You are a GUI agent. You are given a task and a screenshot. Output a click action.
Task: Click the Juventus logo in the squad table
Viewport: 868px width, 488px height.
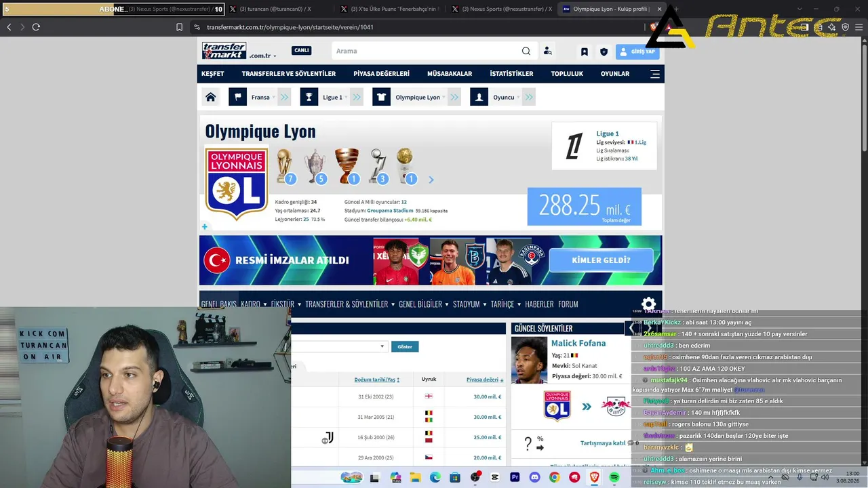click(328, 438)
